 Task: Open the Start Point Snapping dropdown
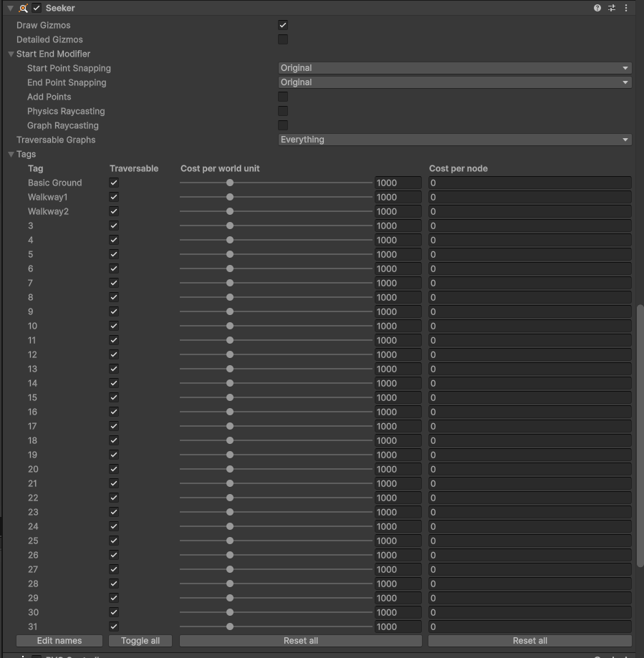pyautogui.click(x=454, y=68)
